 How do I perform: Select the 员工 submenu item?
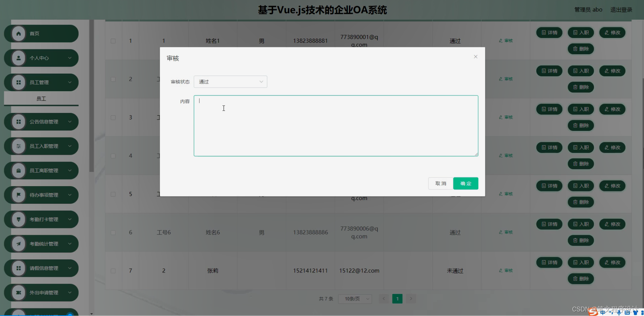click(41, 98)
